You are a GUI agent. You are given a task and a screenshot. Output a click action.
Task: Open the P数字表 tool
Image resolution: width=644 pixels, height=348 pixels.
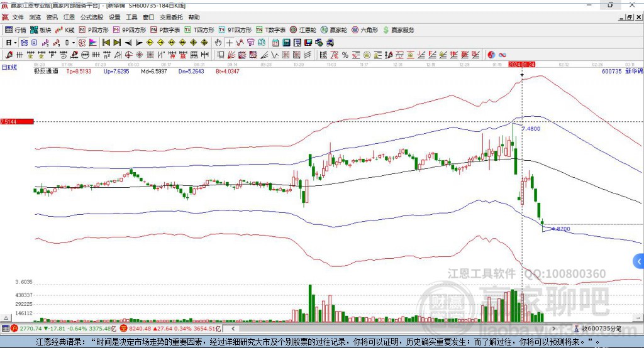coord(165,30)
